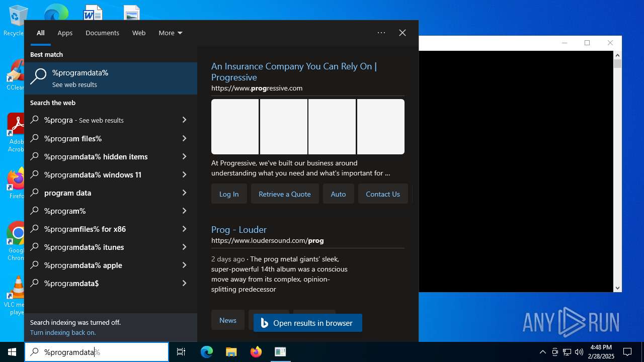This screenshot has width=644, height=362.
Task: Show hidden system tray icons
Action: click(x=542, y=352)
